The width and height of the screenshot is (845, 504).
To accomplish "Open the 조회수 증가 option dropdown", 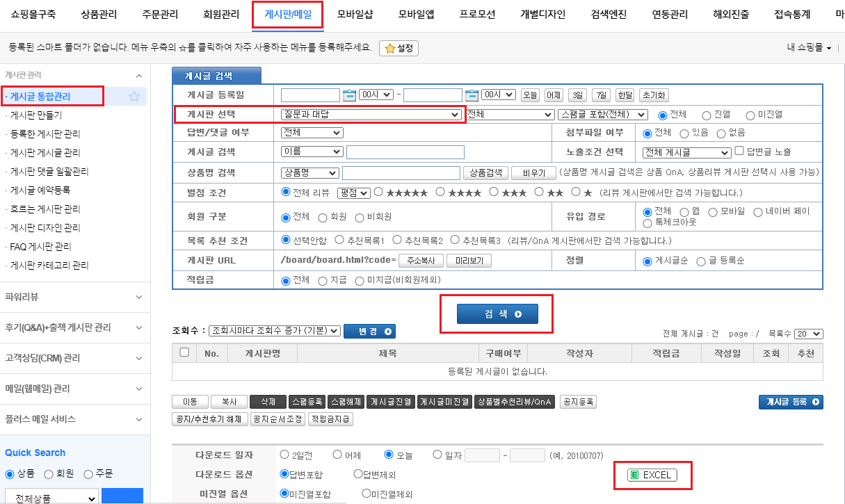I will coord(275,331).
